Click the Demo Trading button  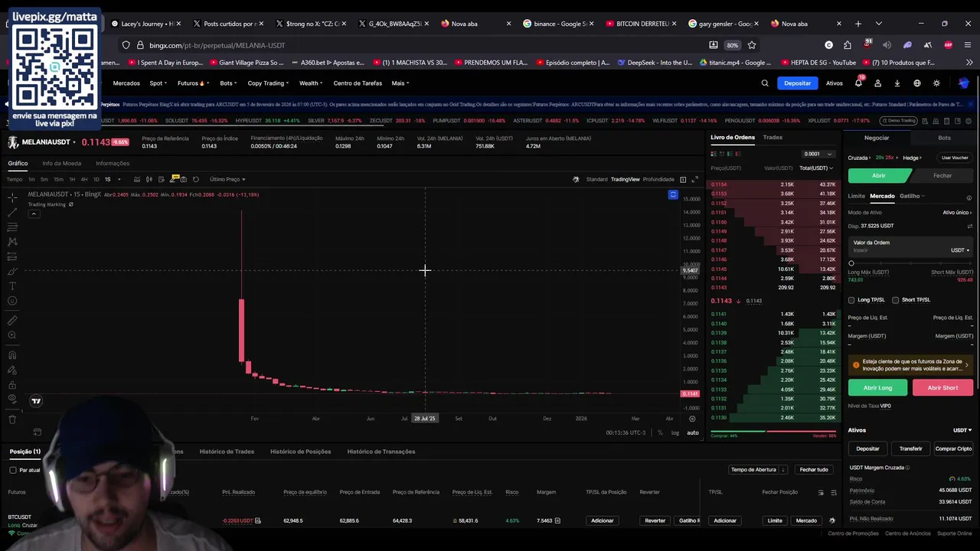pyautogui.click(x=899, y=121)
